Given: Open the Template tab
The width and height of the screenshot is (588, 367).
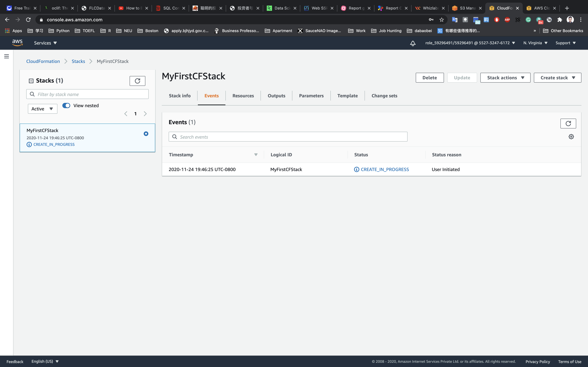Looking at the screenshot, I should [x=347, y=96].
